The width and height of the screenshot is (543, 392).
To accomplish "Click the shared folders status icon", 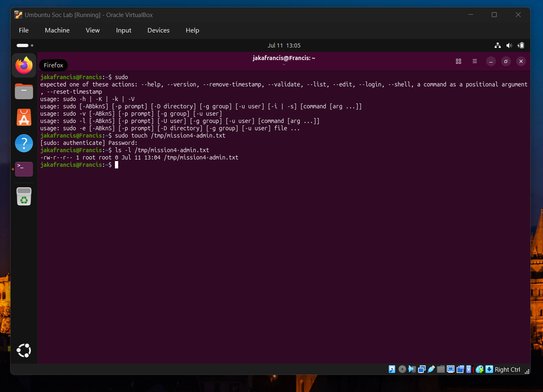I will [441, 369].
